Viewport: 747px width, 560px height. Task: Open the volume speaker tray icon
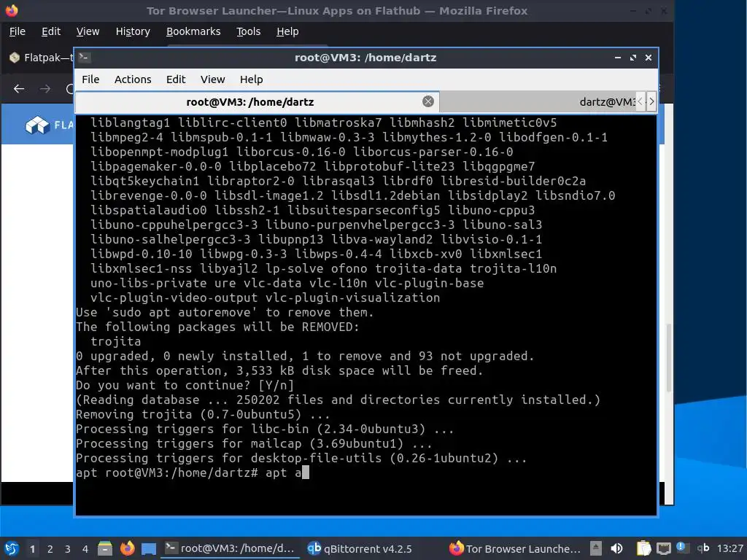616,548
